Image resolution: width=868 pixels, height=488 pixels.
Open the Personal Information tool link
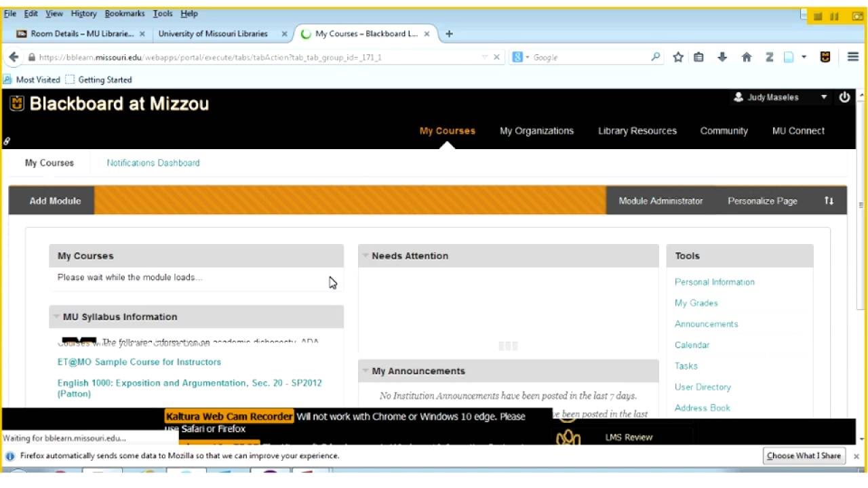click(715, 282)
